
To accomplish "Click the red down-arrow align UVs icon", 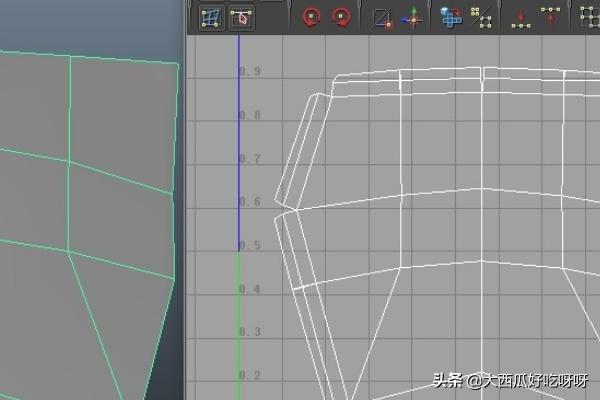I will [520, 17].
